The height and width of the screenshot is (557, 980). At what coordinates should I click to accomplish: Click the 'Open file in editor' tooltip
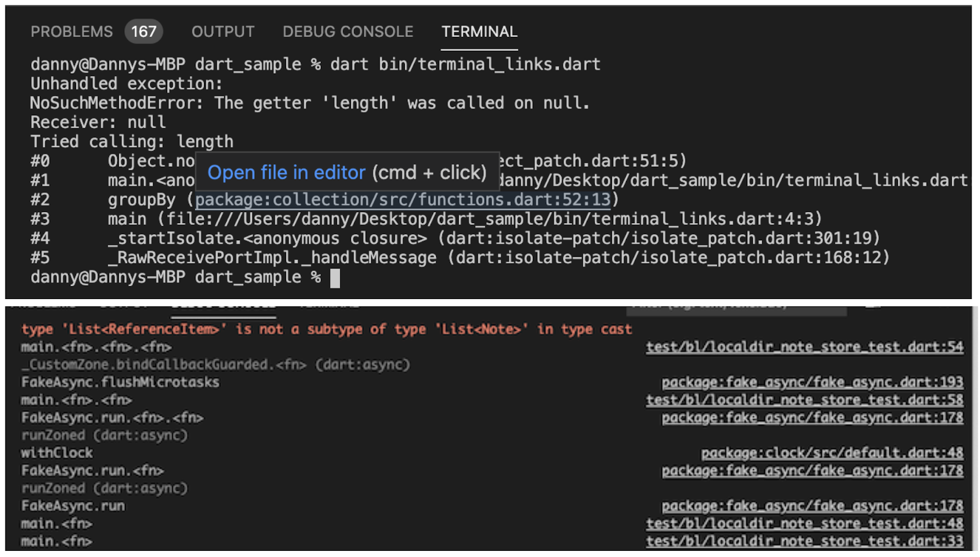click(x=347, y=173)
